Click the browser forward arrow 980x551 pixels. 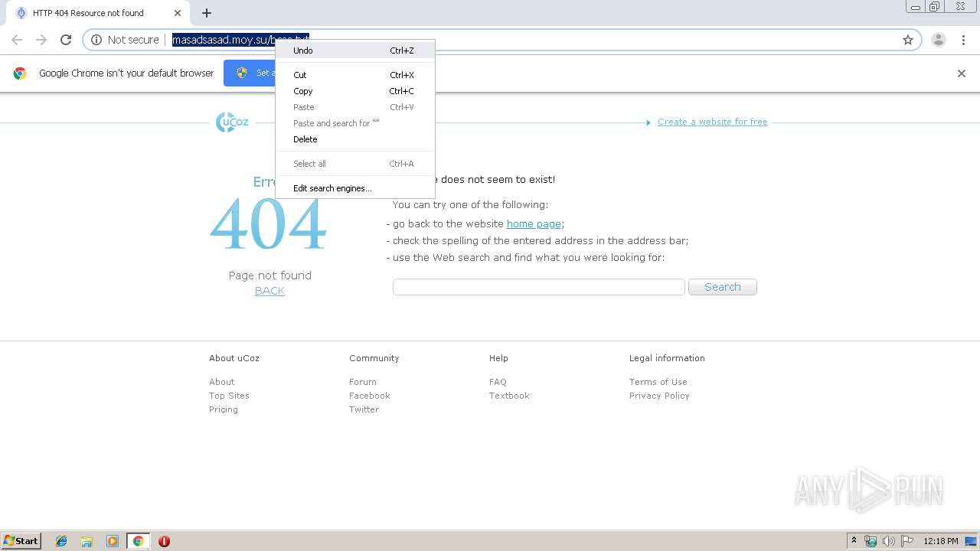tap(41, 40)
